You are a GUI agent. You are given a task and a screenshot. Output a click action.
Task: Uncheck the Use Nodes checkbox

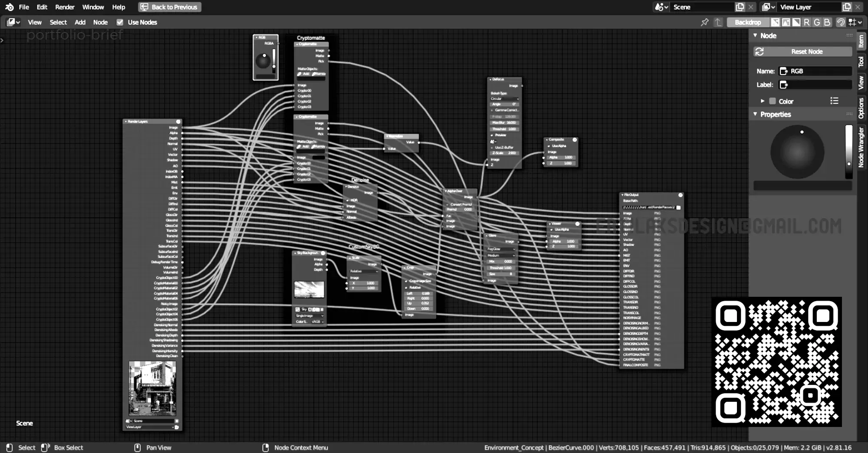coord(120,22)
